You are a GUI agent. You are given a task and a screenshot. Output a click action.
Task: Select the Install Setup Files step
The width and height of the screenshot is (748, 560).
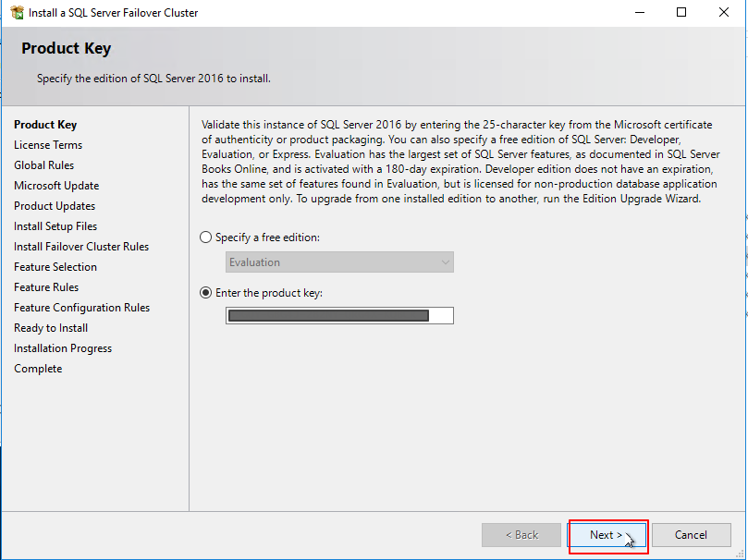55,225
